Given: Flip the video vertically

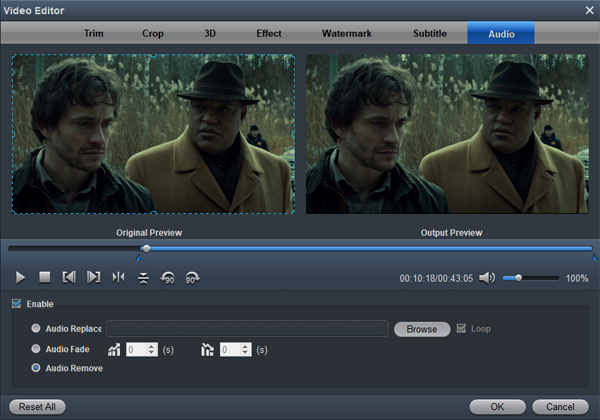Looking at the screenshot, I should tap(143, 278).
